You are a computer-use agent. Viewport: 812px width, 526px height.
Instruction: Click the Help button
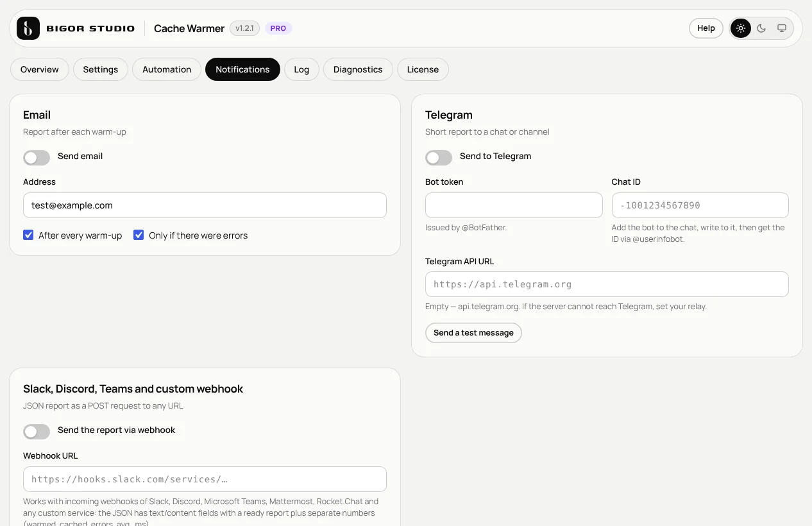pyautogui.click(x=706, y=28)
